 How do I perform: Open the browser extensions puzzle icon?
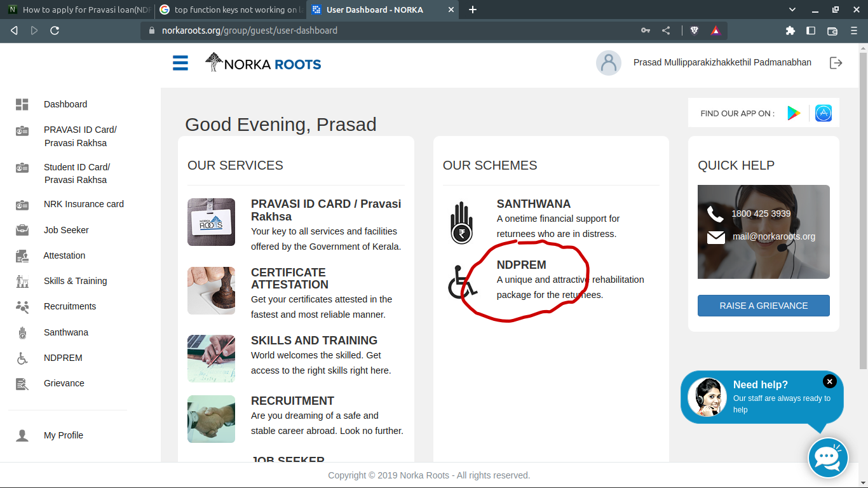tap(790, 30)
